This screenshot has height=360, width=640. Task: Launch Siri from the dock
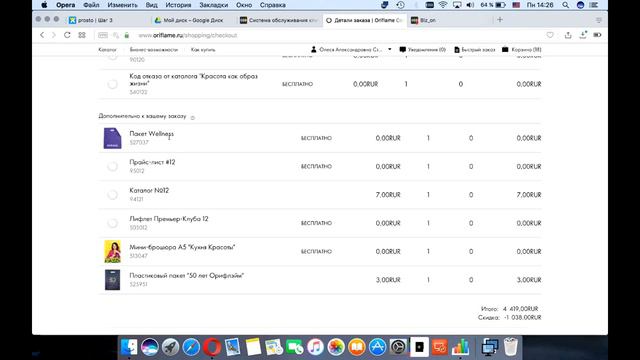coord(150,347)
